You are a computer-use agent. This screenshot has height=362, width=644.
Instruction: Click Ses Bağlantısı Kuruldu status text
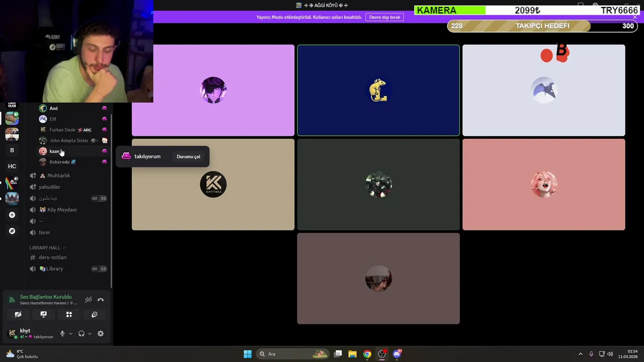coord(46,297)
